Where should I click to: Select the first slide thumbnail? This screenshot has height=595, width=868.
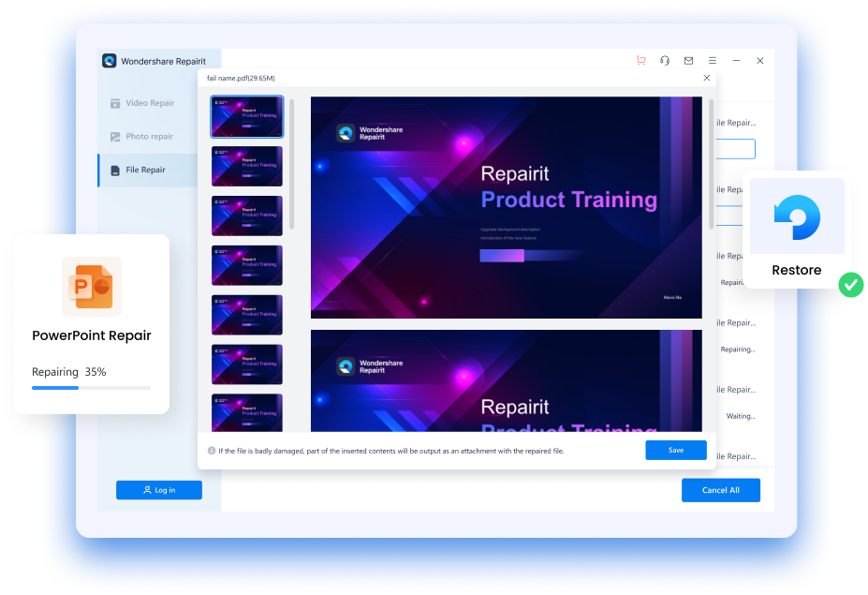coord(247,116)
